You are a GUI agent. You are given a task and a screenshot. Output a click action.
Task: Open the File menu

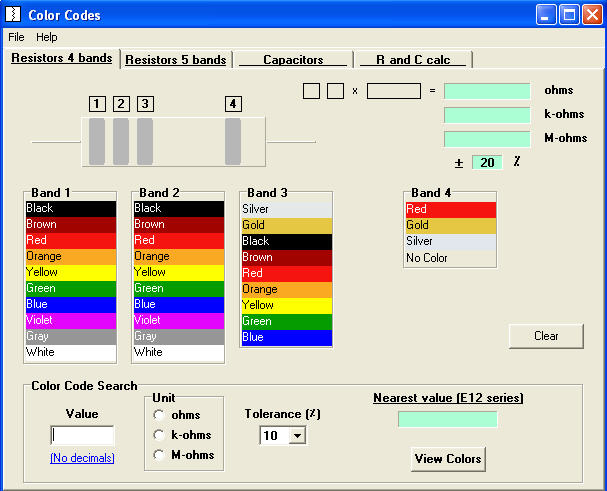coord(16,37)
